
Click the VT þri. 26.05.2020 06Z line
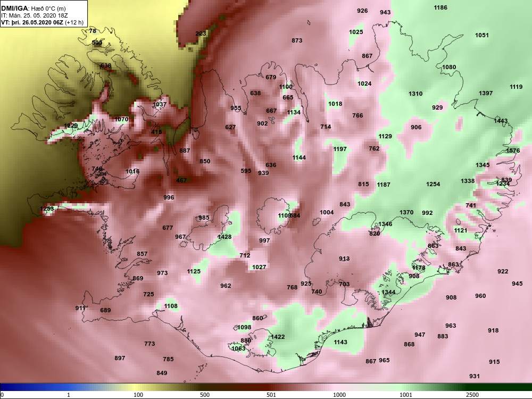pos(42,22)
